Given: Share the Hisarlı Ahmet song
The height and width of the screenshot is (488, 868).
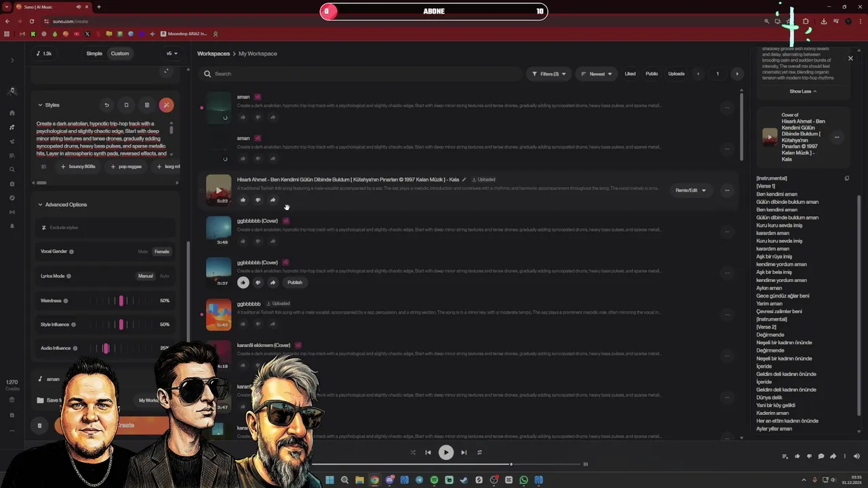Looking at the screenshot, I should [x=273, y=200].
